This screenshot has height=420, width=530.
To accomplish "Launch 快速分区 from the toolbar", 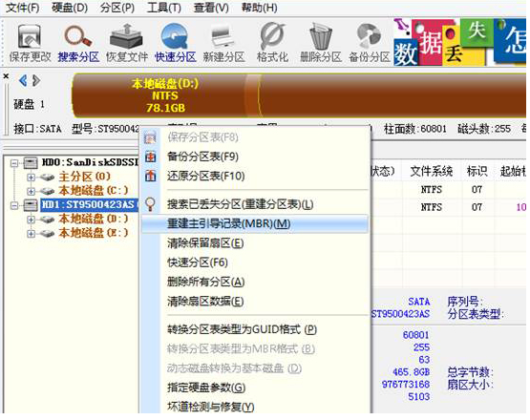I will (175, 43).
